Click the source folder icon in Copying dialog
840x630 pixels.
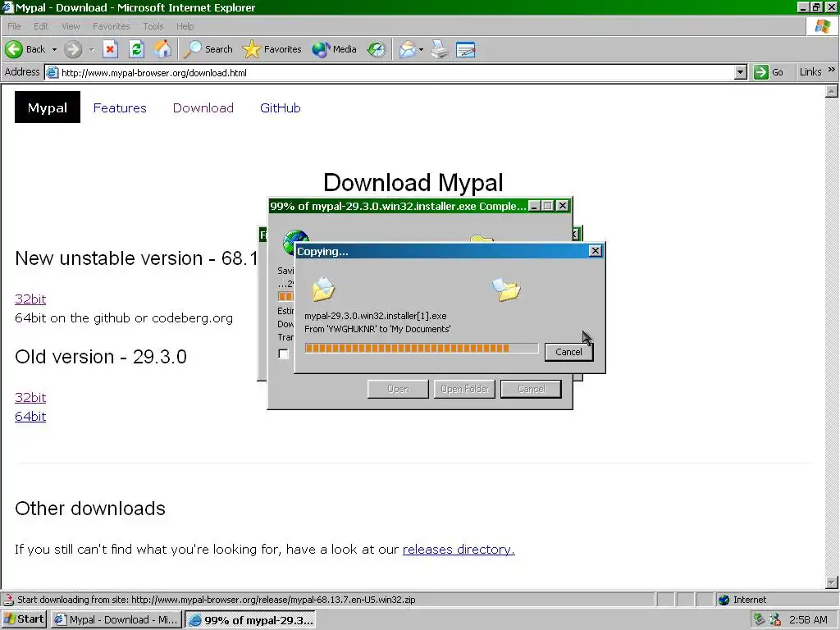pyautogui.click(x=323, y=289)
